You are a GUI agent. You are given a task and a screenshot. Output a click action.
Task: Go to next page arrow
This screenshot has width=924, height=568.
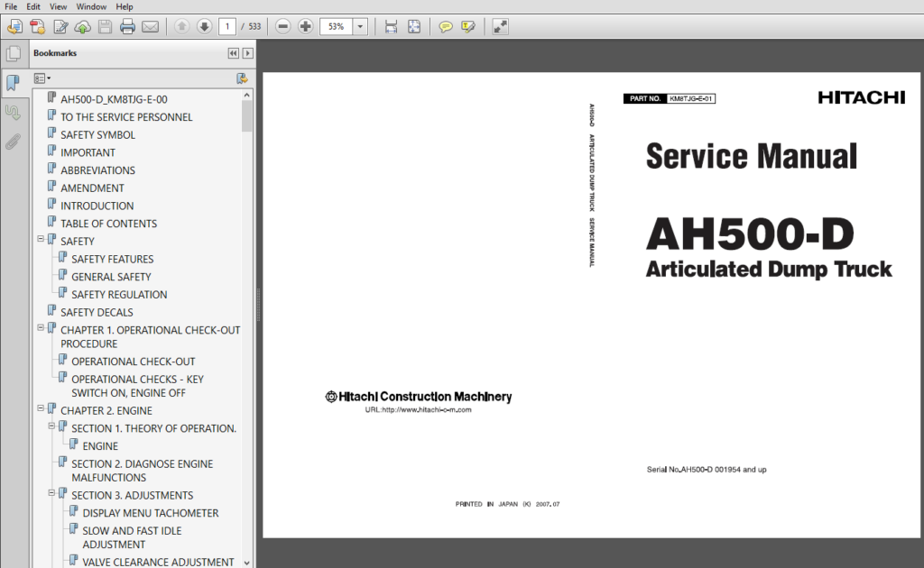click(204, 26)
